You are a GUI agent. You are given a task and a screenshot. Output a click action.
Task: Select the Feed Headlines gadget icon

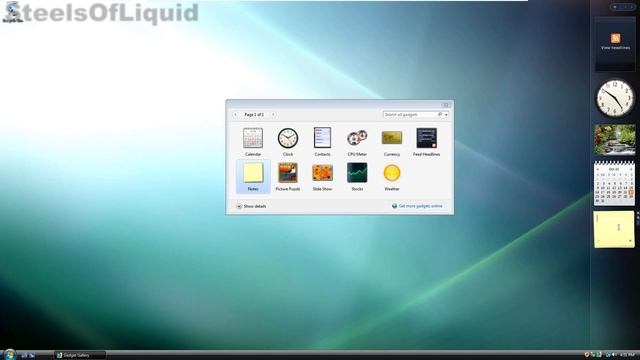(427, 138)
